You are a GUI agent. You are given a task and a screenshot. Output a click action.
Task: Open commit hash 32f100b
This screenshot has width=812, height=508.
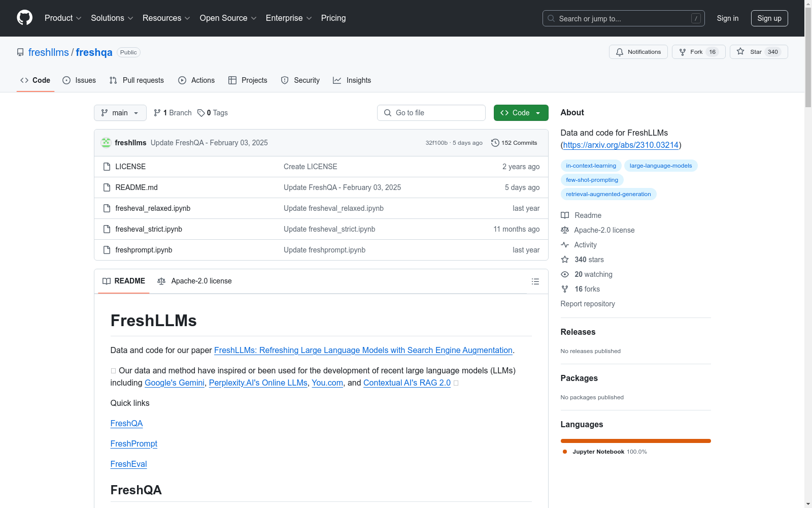coord(436,143)
